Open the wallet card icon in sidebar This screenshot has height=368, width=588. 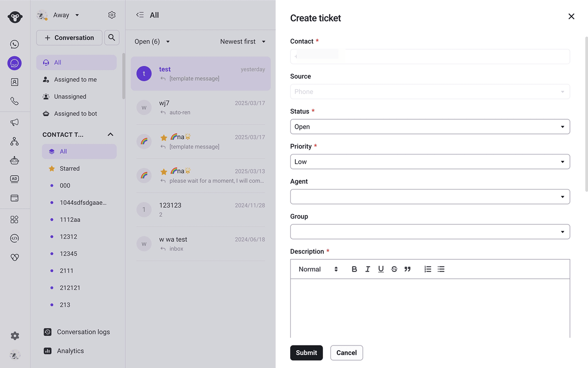point(15,198)
